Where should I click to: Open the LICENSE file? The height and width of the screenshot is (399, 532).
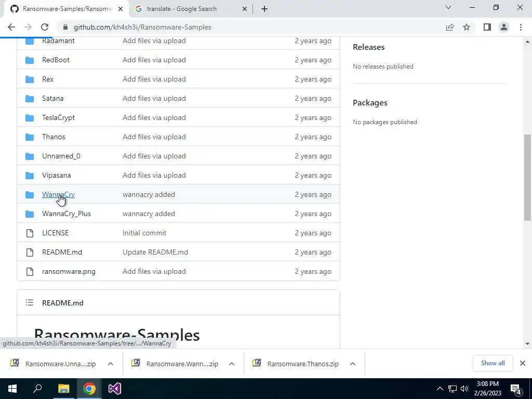55,233
